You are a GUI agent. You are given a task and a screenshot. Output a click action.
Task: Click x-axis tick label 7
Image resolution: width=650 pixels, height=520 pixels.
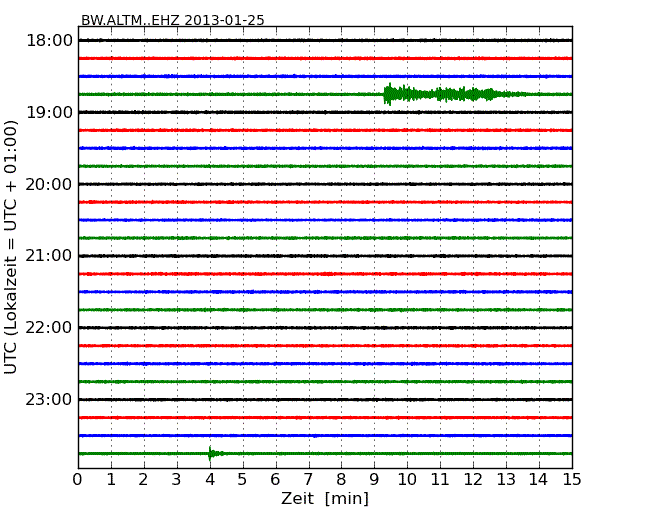[308, 480]
